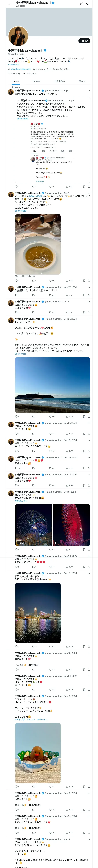View the 497 Followers list
98x868 pixels.
[x=29, y=73]
